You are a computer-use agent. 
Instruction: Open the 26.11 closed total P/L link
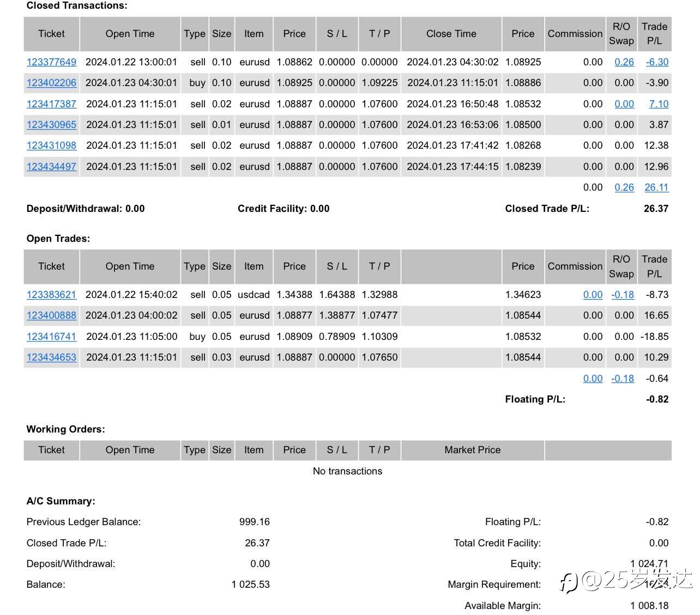[656, 187]
